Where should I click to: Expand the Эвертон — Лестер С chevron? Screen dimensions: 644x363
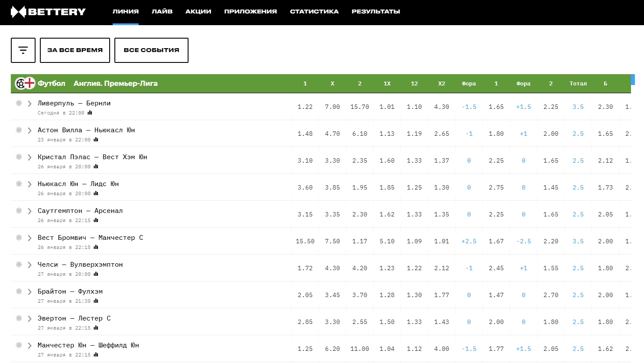point(30,319)
